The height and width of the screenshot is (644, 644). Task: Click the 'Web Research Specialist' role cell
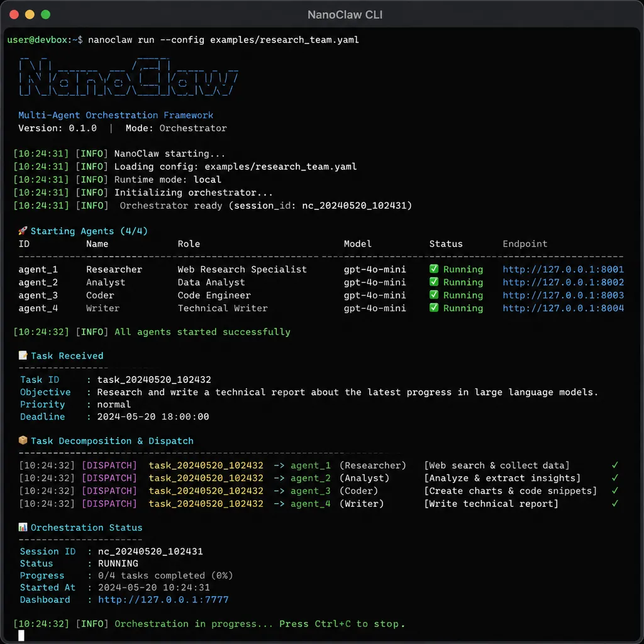[242, 269]
